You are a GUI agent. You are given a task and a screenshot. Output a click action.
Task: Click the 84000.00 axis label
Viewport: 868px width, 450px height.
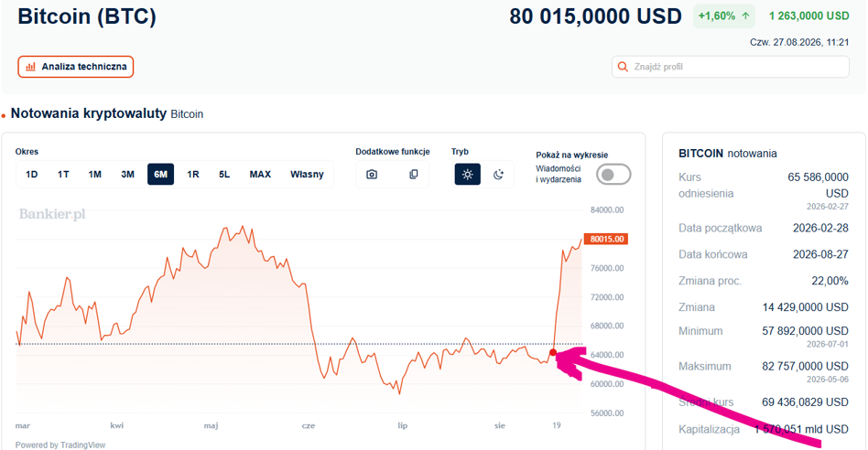point(607,210)
